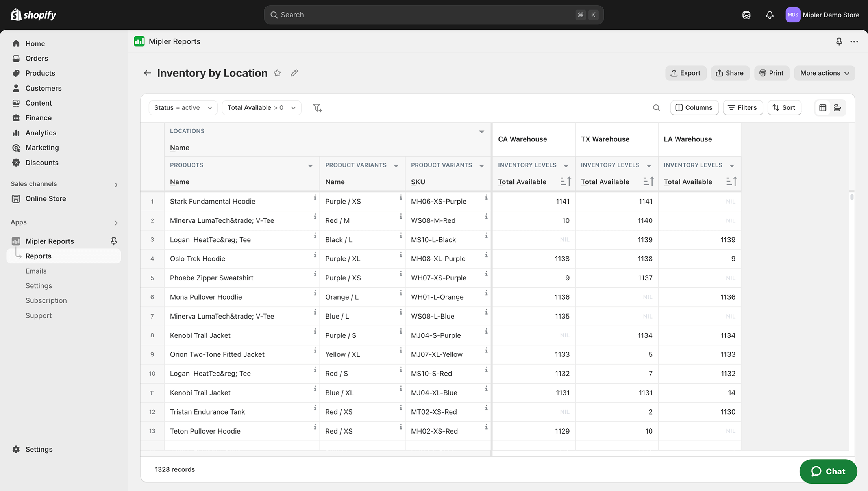Open the More actions dropdown

click(824, 73)
